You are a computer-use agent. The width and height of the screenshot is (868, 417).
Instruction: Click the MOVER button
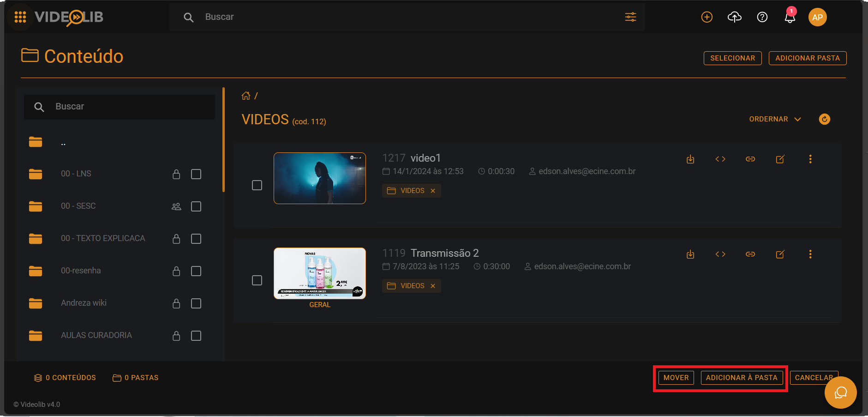(x=676, y=378)
